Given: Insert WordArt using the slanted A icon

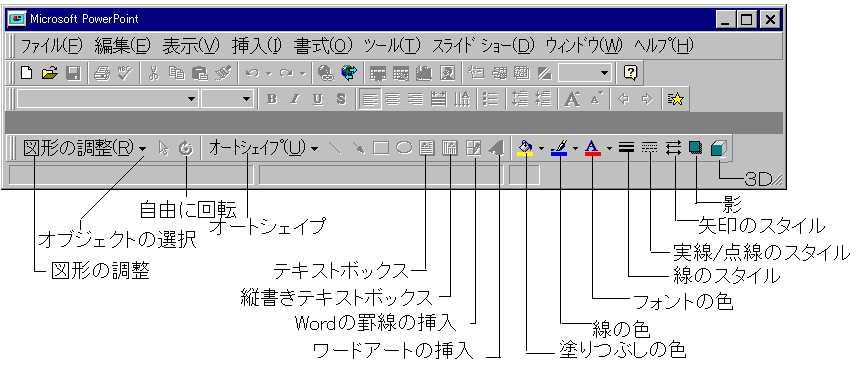Looking at the screenshot, I should tap(495, 148).
